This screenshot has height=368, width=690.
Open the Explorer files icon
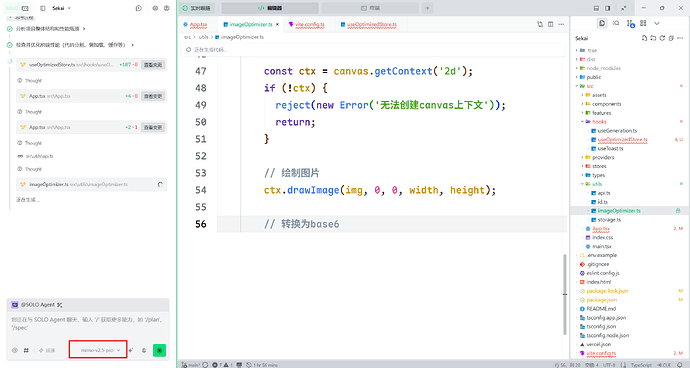[x=602, y=23]
